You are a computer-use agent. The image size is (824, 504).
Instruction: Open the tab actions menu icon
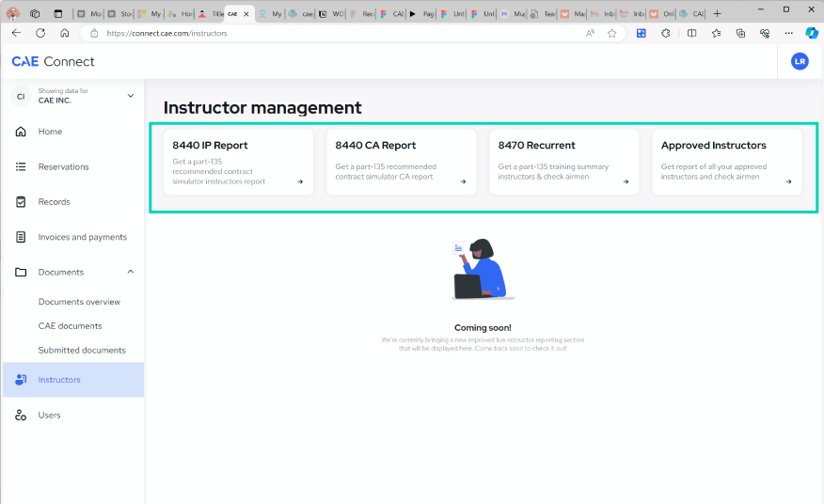coord(57,14)
